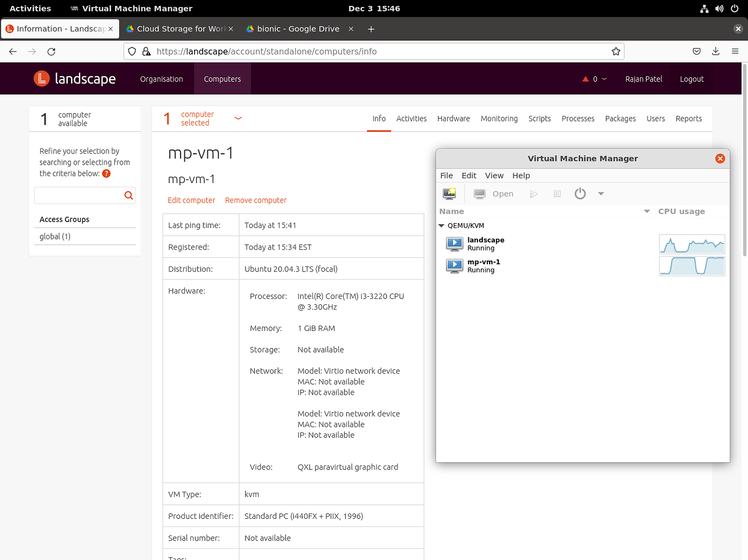Click the pause VM toolbar icon
The height and width of the screenshot is (560, 748).
(x=557, y=194)
